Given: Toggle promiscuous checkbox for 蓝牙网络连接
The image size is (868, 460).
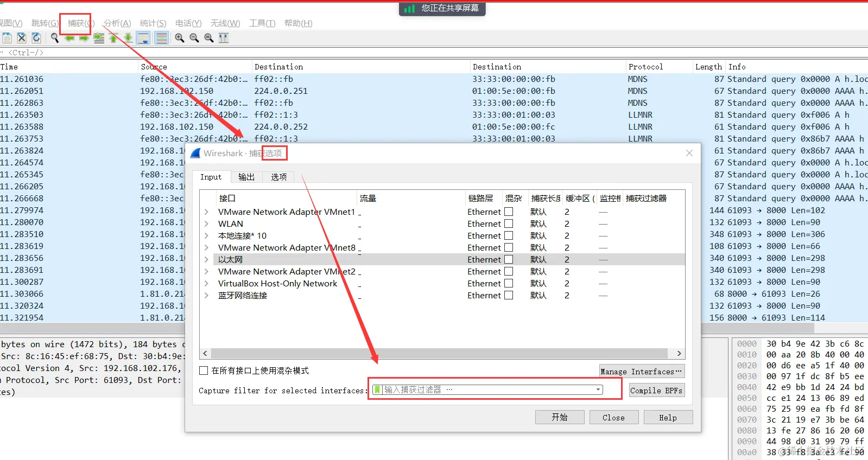Looking at the screenshot, I should [509, 295].
